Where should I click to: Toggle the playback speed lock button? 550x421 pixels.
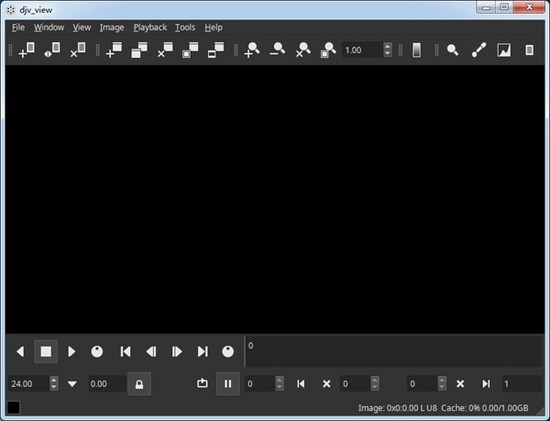(139, 384)
